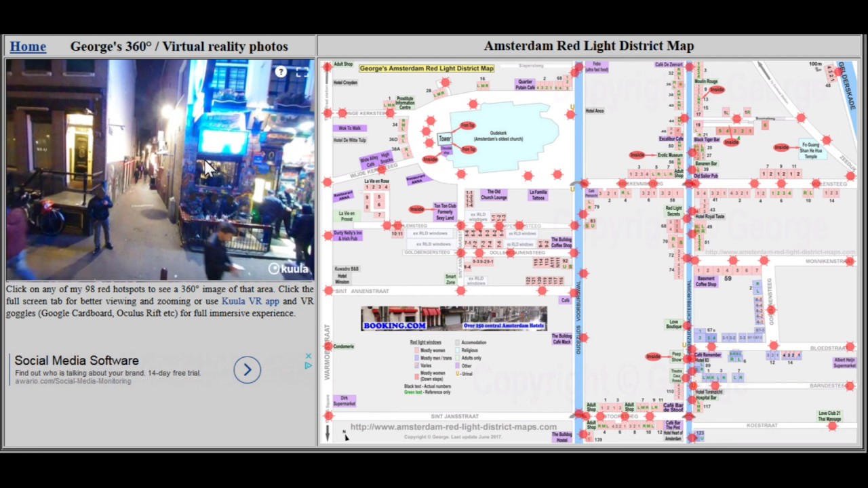Click hotspot beside Café De Zeevart
Viewport: 868px width, 488px height.
point(690,67)
